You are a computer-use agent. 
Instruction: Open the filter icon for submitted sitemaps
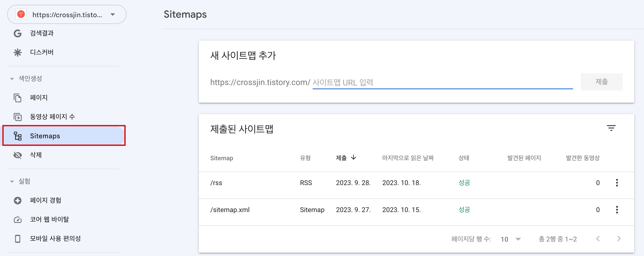click(x=611, y=128)
